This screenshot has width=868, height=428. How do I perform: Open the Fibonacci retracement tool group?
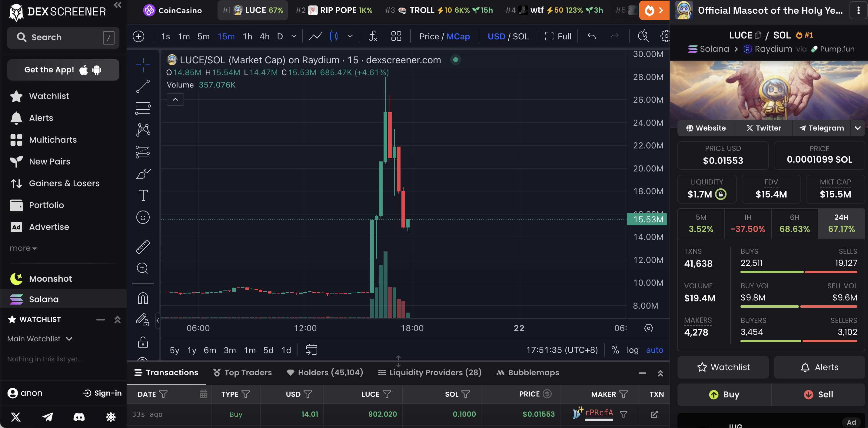click(143, 108)
